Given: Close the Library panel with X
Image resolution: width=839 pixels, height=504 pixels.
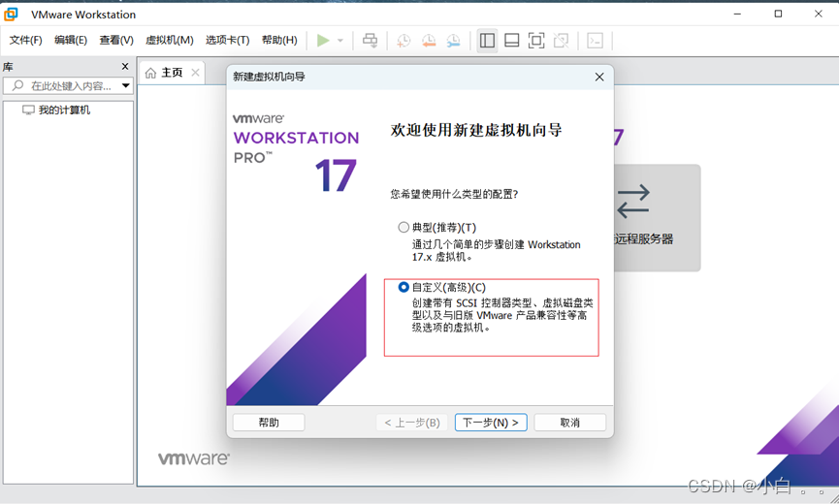Looking at the screenshot, I should [x=125, y=66].
